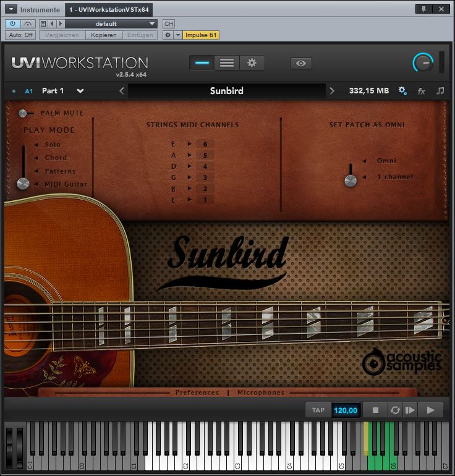Toggle the eye visibility button
The height and width of the screenshot is (476, 455).
(301, 63)
